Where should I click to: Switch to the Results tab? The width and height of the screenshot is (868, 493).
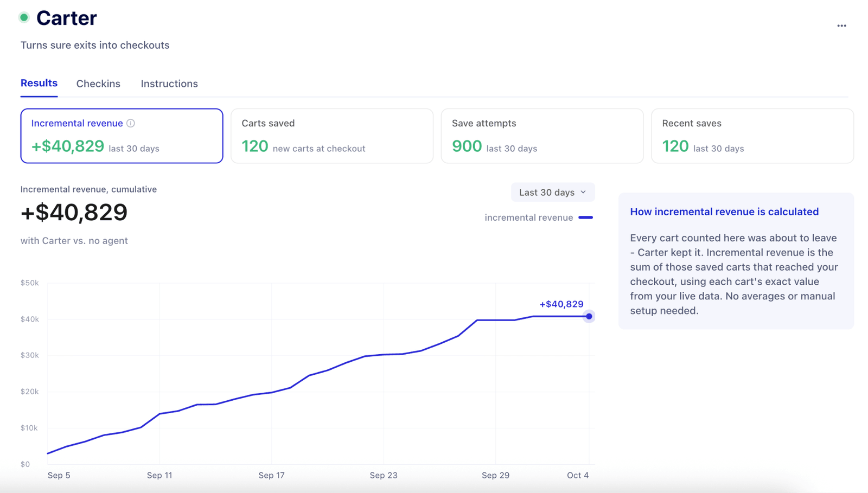coord(39,83)
